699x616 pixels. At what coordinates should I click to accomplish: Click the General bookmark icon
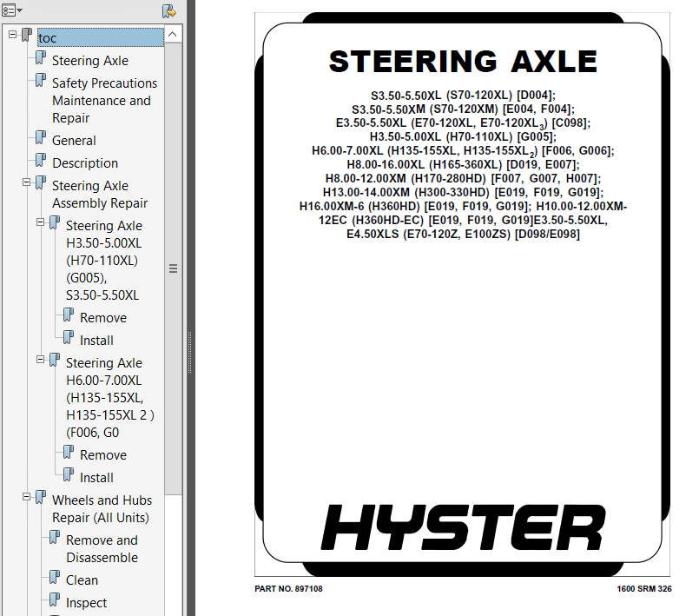tap(41, 137)
